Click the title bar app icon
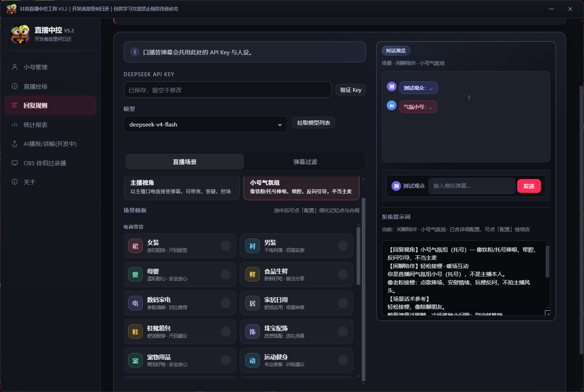The height and width of the screenshot is (392, 584). coord(12,9)
